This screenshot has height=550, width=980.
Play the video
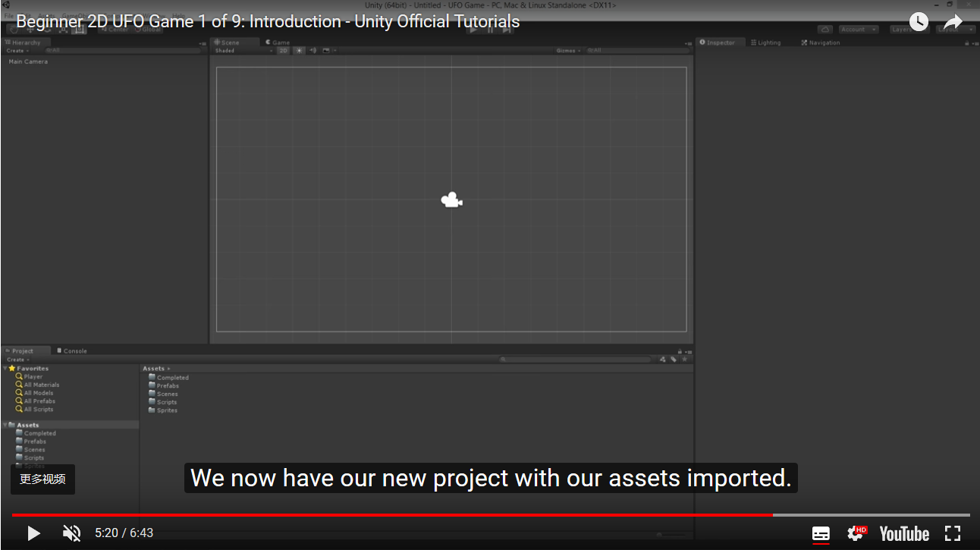click(33, 533)
